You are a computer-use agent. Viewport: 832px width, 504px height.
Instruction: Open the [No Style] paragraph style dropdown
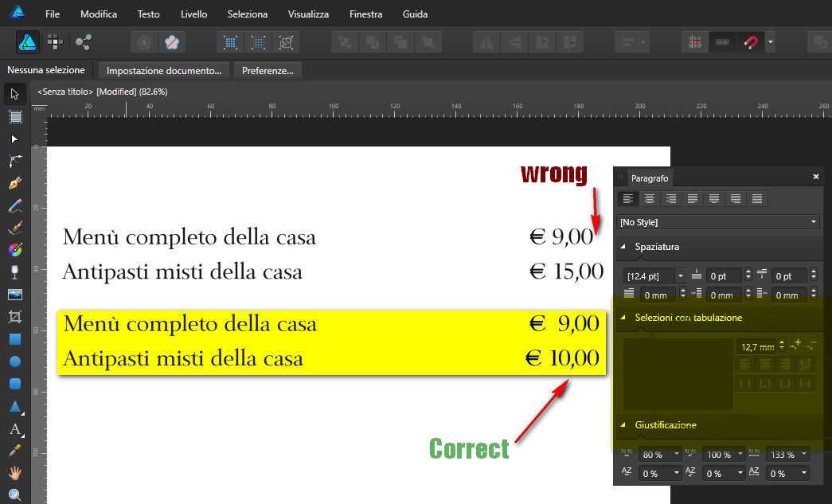718,222
